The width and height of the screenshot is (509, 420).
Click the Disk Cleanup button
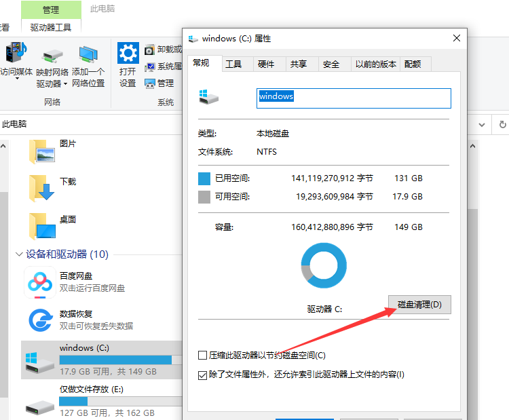pyautogui.click(x=419, y=305)
